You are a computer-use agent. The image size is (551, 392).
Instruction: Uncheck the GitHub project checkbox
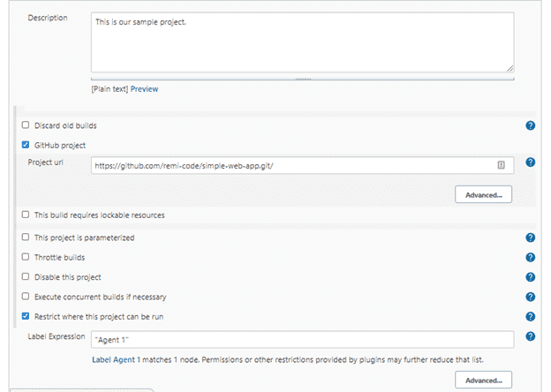coord(26,145)
